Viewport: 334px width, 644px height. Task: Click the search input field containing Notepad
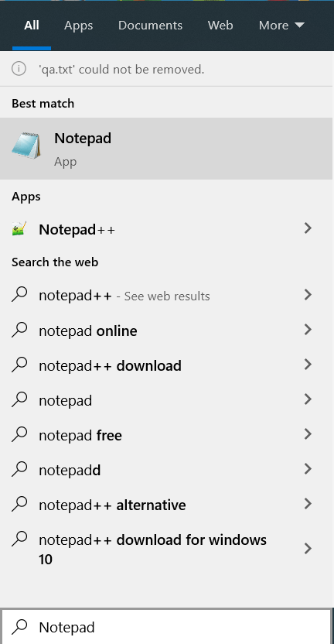point(166,627)
